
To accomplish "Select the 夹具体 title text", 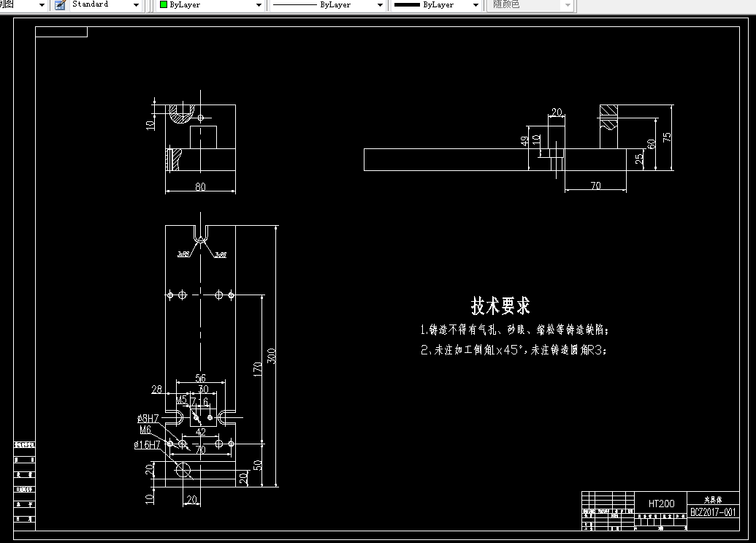I will click(x=713, y=500).
